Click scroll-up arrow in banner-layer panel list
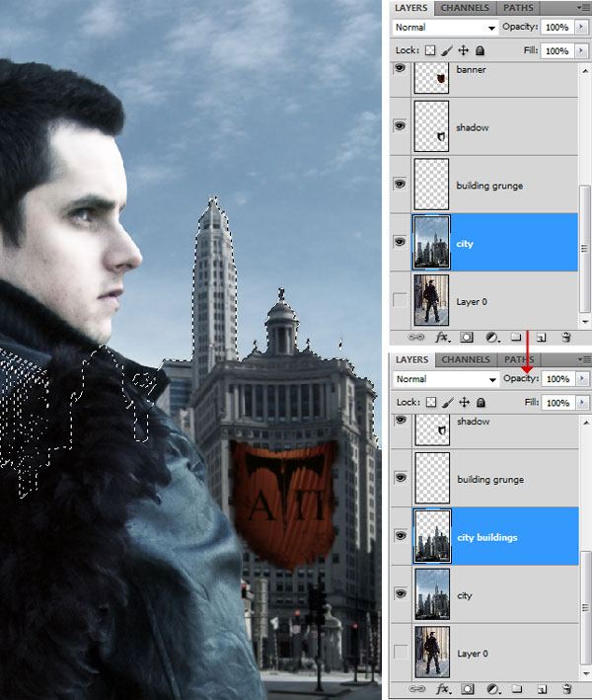The width and height of the screenshot is (592, 700). pyautogui.click(x=585, y=70)
